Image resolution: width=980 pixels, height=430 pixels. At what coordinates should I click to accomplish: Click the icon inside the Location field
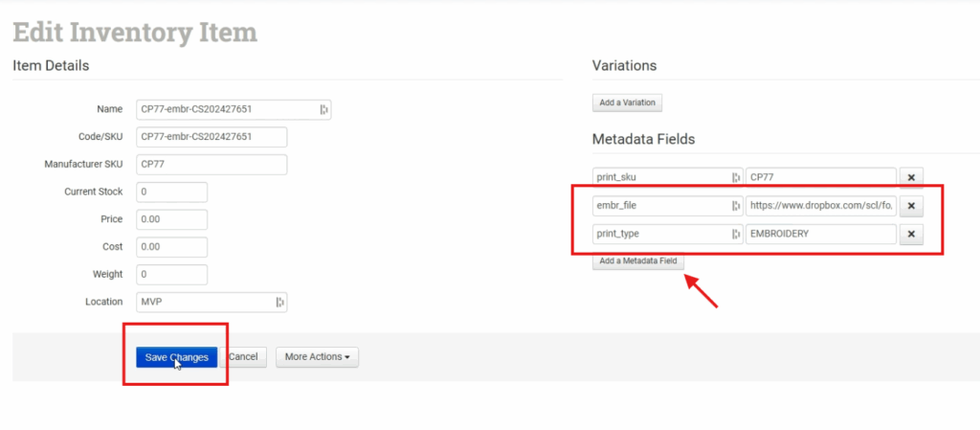pyautogui.click(x=279, y=303)
